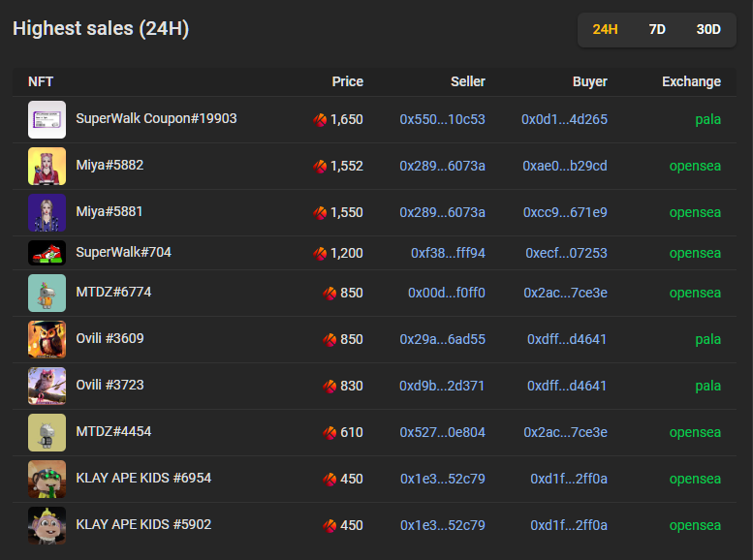This screenshot has height=560, width=753.
Task: Open seller address 0x00d...f0ff0
Action: 447,293
